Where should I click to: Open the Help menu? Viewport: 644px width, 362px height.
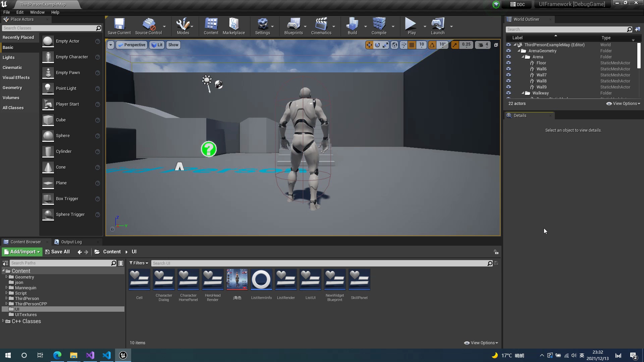[55, 12]
